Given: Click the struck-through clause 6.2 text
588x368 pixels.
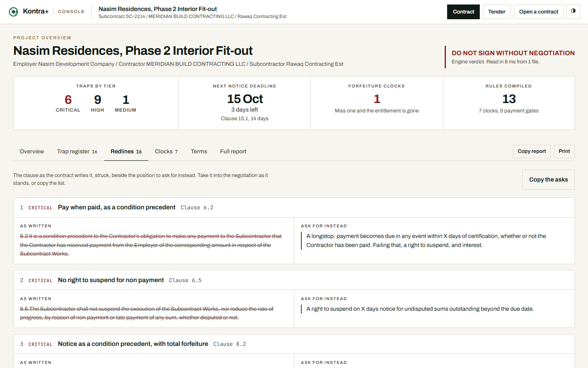Looking at the screenshot, I should tap(151, 245).
